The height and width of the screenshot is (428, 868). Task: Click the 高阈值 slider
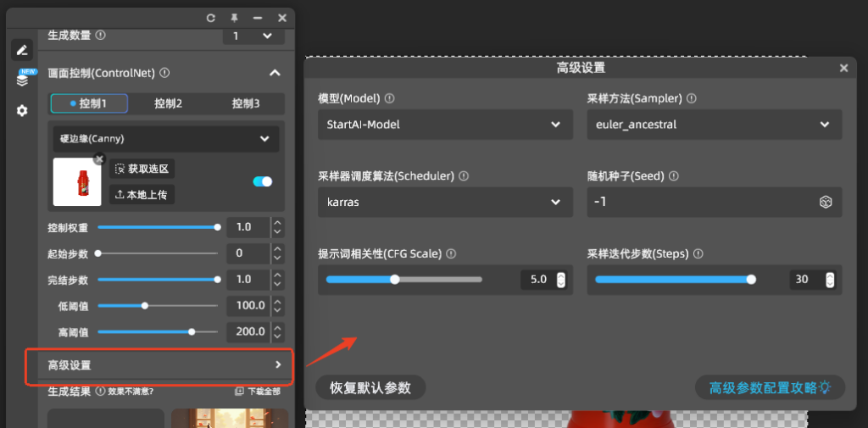[158, 332]
